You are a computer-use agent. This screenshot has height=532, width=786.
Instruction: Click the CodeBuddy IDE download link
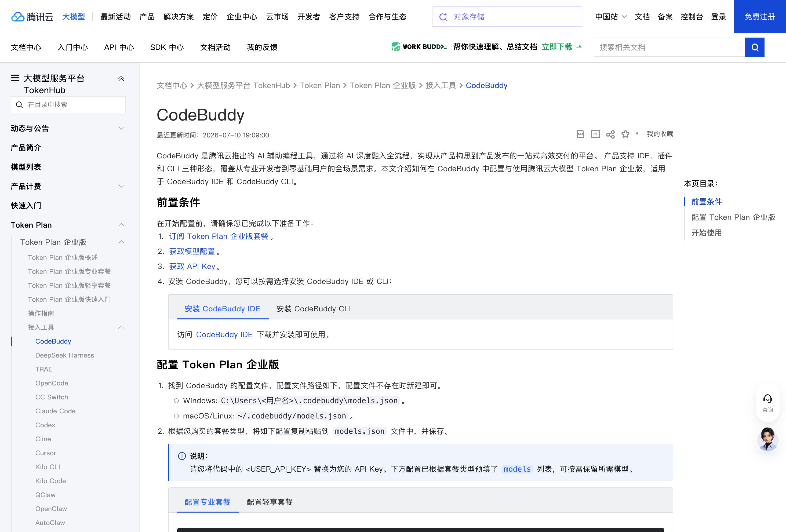coord(224,334)
